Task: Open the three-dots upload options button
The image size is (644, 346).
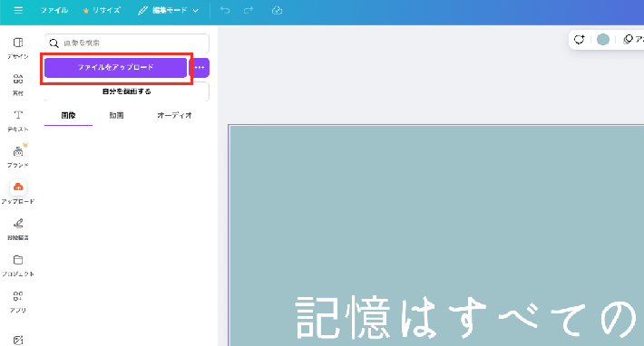Action: pos(200,68)
